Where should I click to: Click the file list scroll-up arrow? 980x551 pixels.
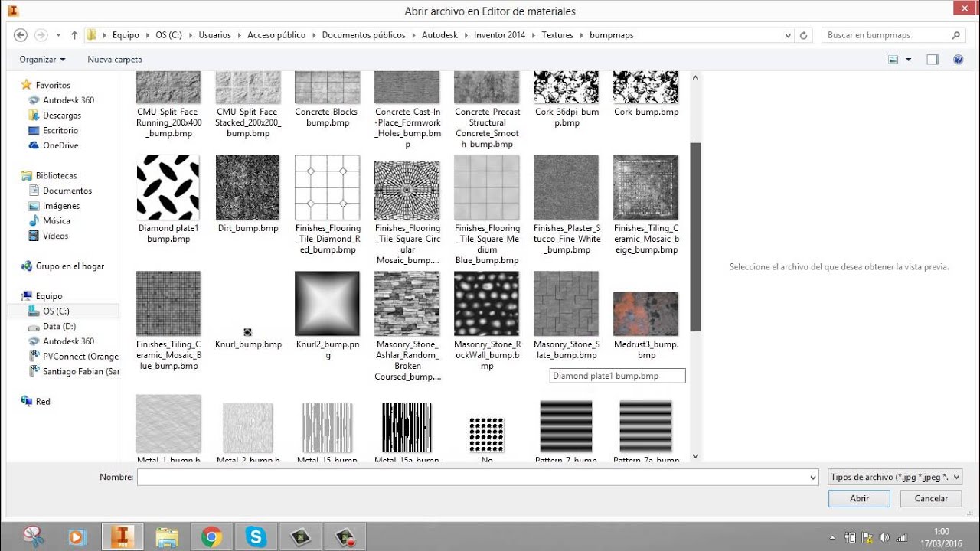pyautogui.click(x=695, y=77)
